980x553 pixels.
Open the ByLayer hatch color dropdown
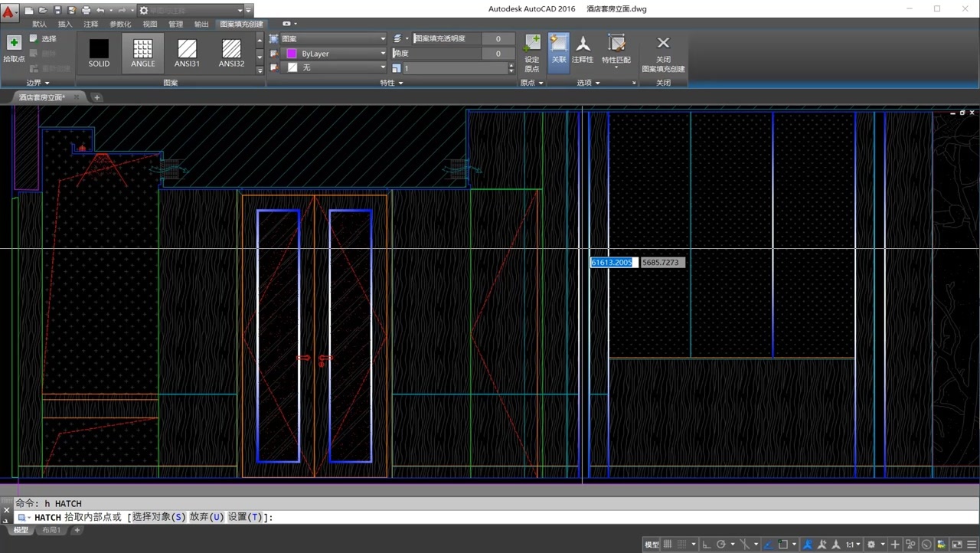tap(333, 54)
